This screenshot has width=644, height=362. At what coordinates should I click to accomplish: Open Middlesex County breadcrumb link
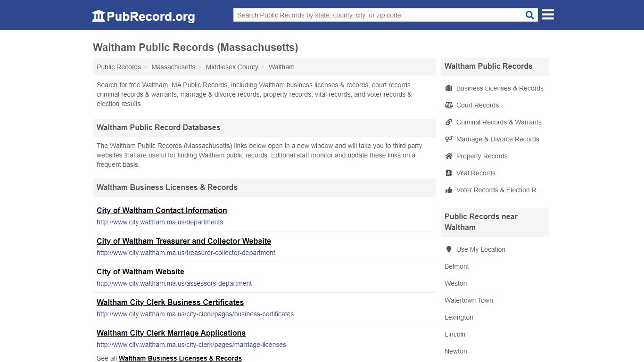coord(232,67)
